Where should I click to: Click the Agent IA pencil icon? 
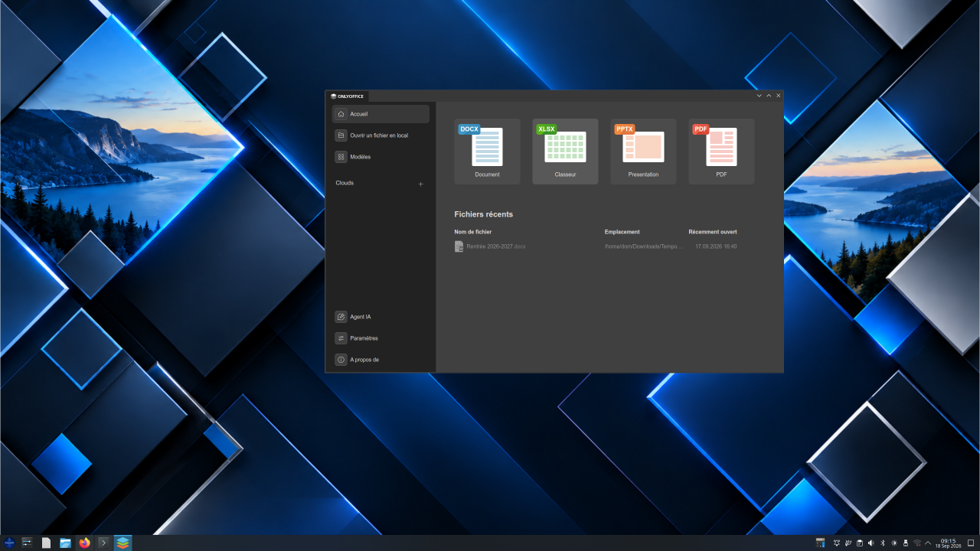click(x=341, y=317)
